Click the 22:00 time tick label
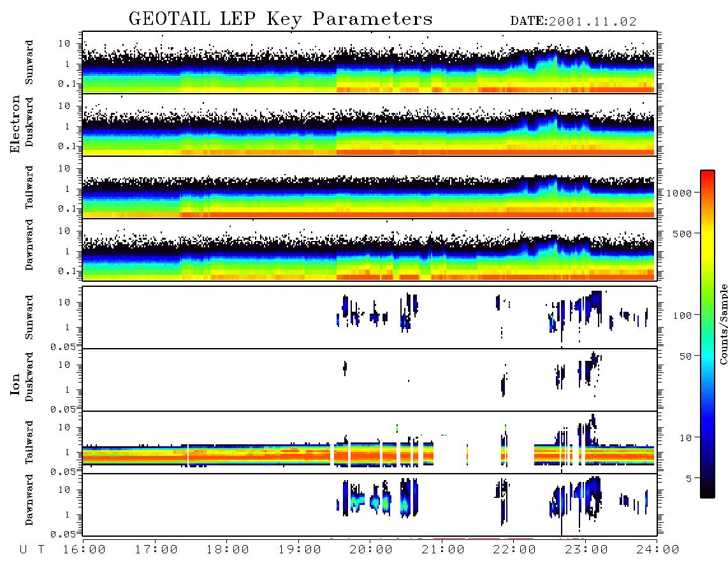Screen dimensions: 728x561 514,550
